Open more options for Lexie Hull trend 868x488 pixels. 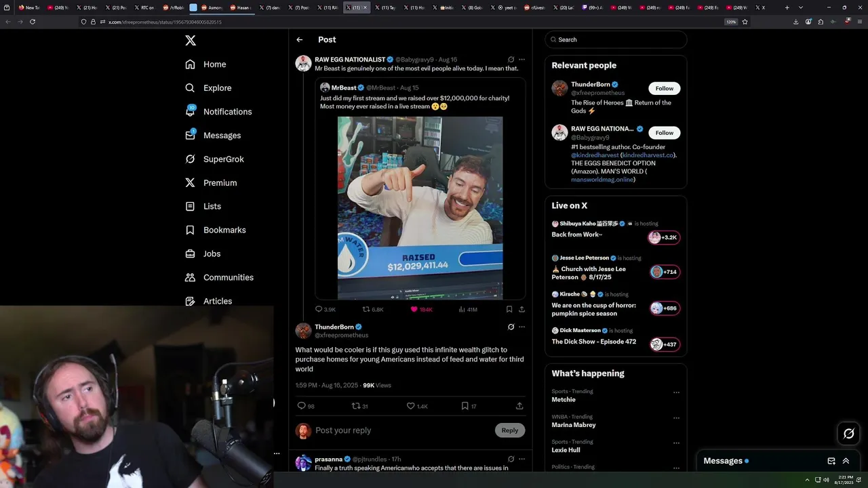click(x=676, y=443)
